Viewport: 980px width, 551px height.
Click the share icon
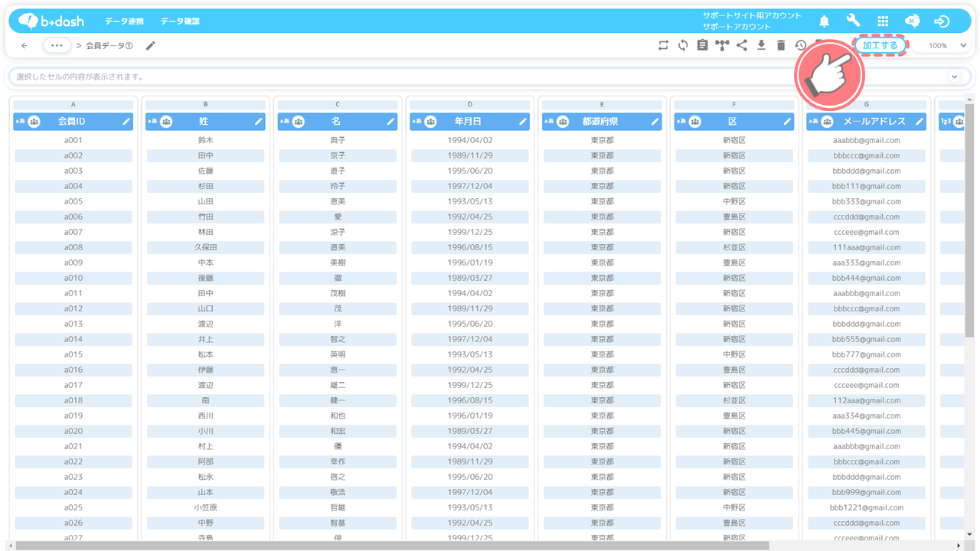742,46
